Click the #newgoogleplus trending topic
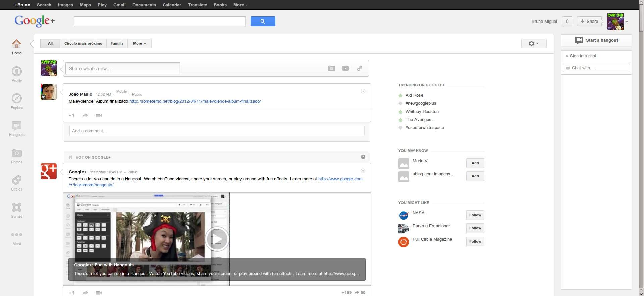 coord(421,103)
